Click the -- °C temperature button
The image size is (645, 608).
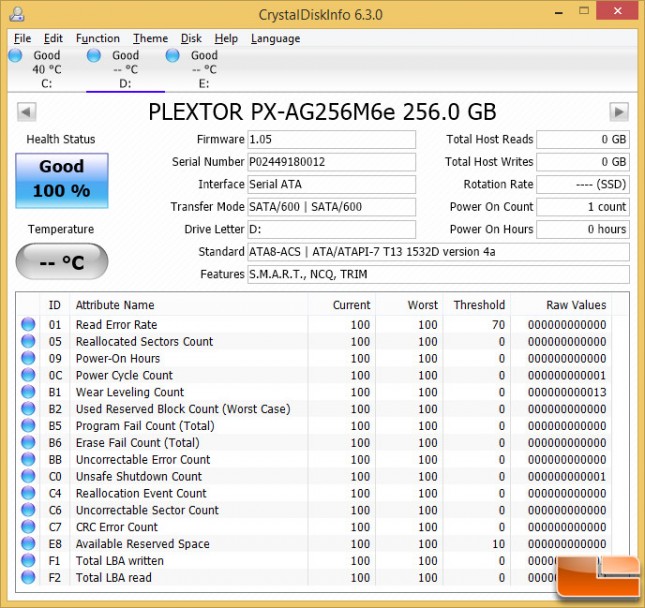[x=62, y=261]
